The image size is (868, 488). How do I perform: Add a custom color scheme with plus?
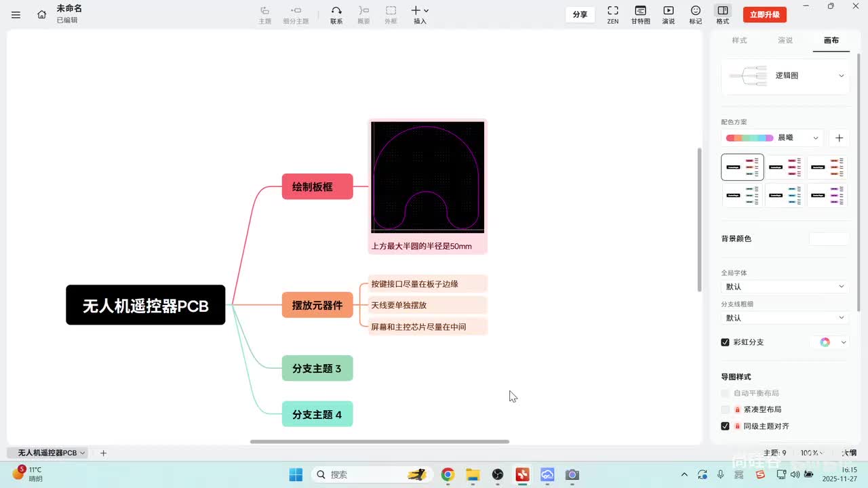tap(839, 138)
